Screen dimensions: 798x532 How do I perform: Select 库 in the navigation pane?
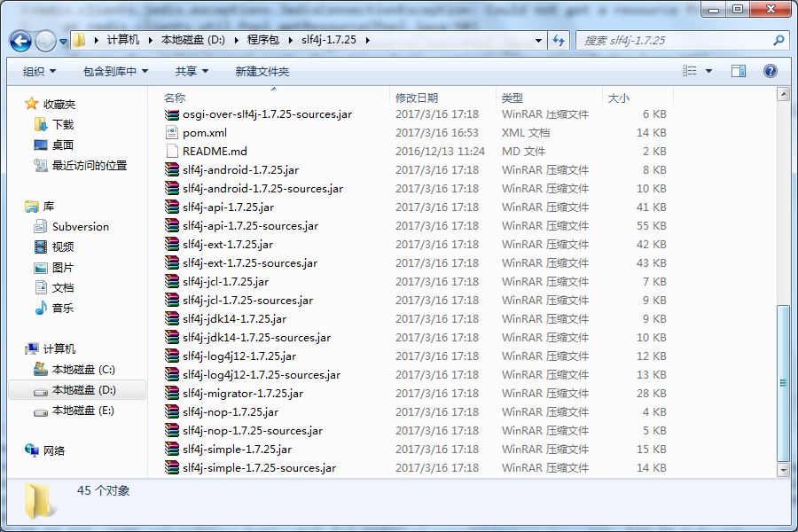(49, 207)
